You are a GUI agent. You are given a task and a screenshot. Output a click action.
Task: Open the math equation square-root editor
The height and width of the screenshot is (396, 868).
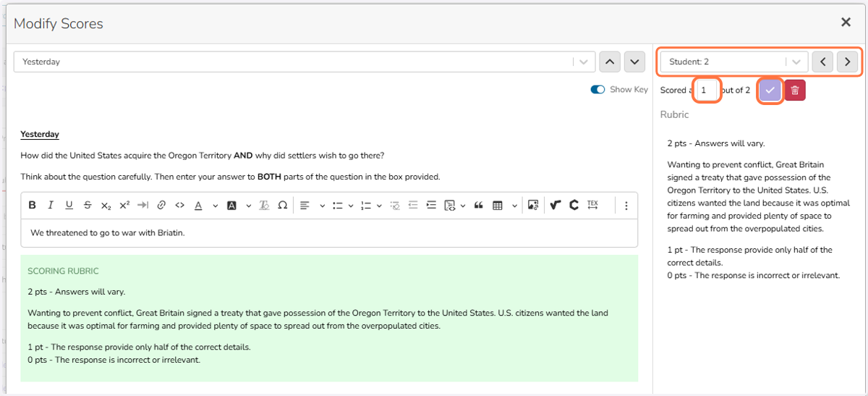pyautogui.click(x=556, y=206)
